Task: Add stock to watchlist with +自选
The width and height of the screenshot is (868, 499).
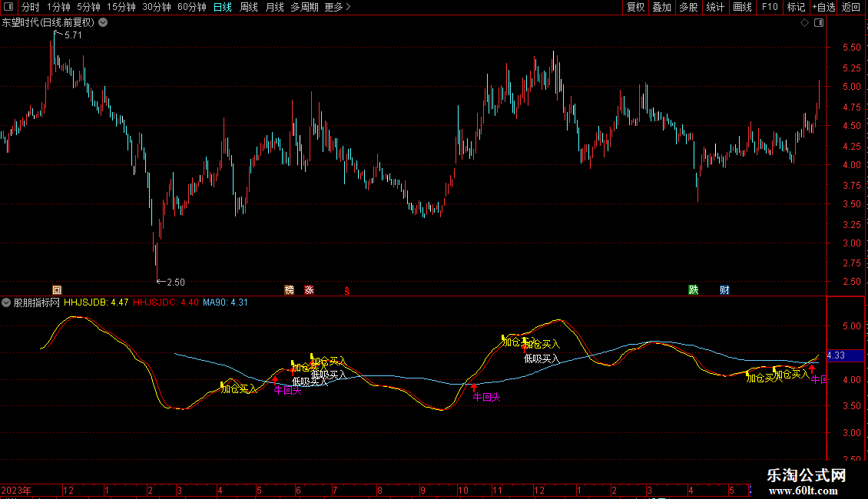Action: point(823,7)
